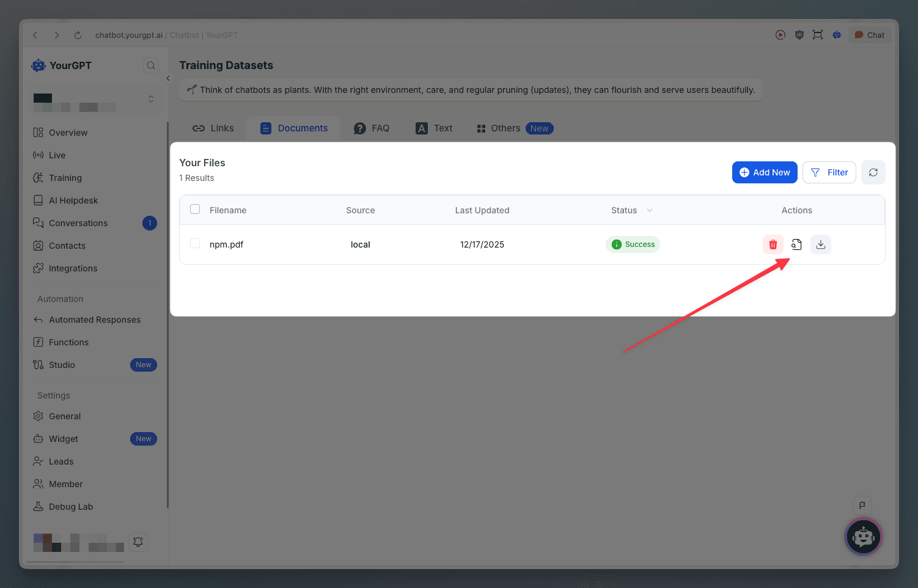Delete the npm.pdf file

[x=773, y=244]
